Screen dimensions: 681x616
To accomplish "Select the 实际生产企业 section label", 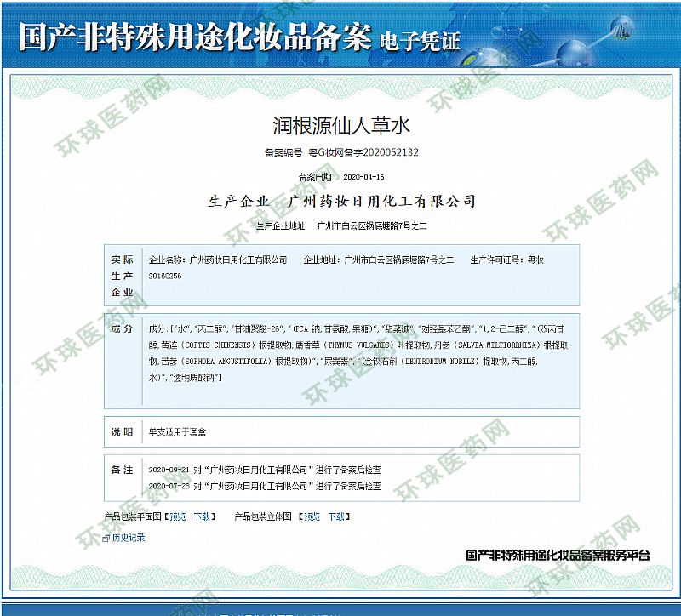I will [122, 276].
